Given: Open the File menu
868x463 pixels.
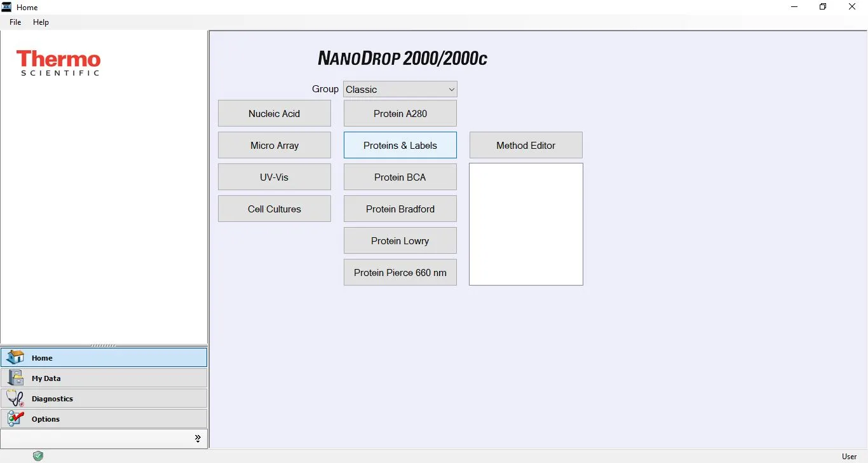Looking at the screenshot, I should coord(15,22).
